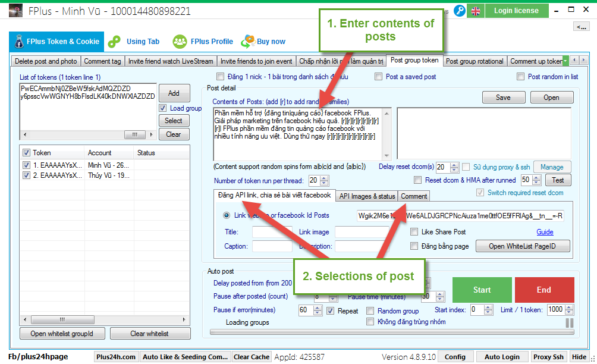Open the FPlus Profile section
The height and width of the screenshot is (364, 597).
[203, 42]
